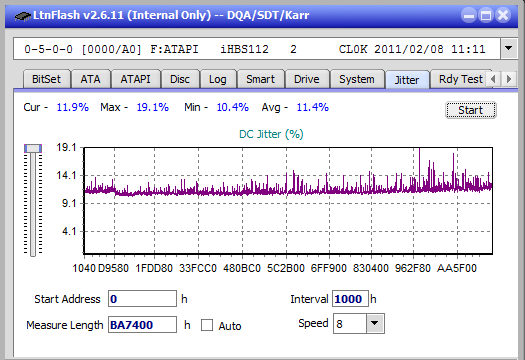
Task: Switch to the BitSet tab
Action: (47, 79)
